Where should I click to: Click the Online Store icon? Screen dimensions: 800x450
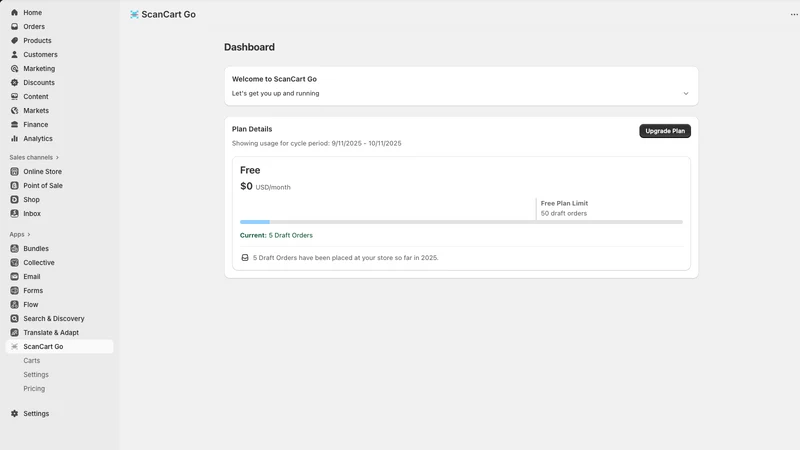click(x=14, y=171)
